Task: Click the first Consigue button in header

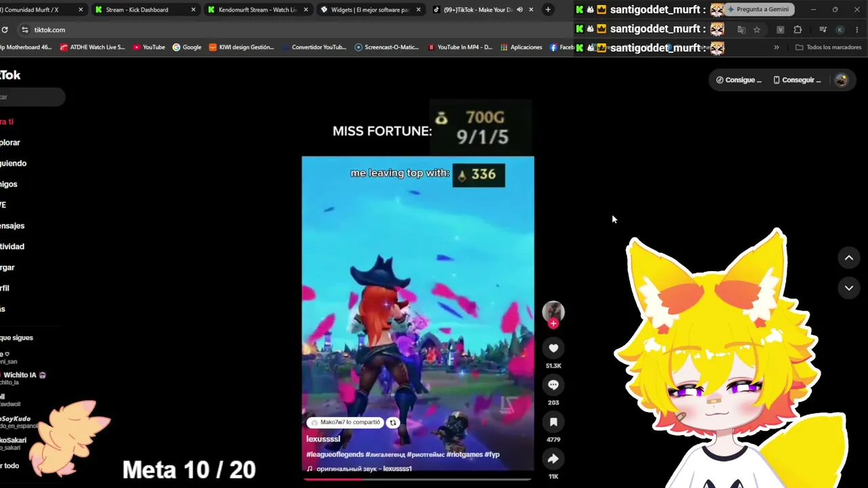Action: tap(739, 80)
